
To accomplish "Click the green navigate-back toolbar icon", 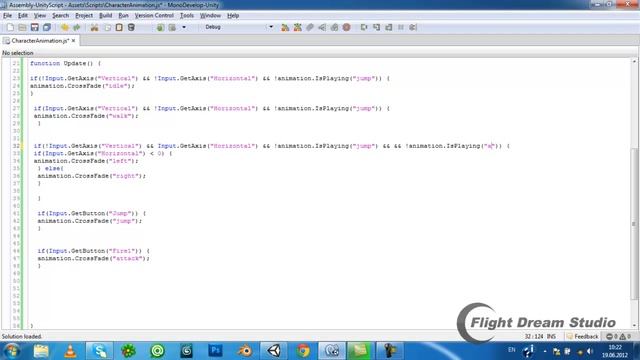I will 160,27.
